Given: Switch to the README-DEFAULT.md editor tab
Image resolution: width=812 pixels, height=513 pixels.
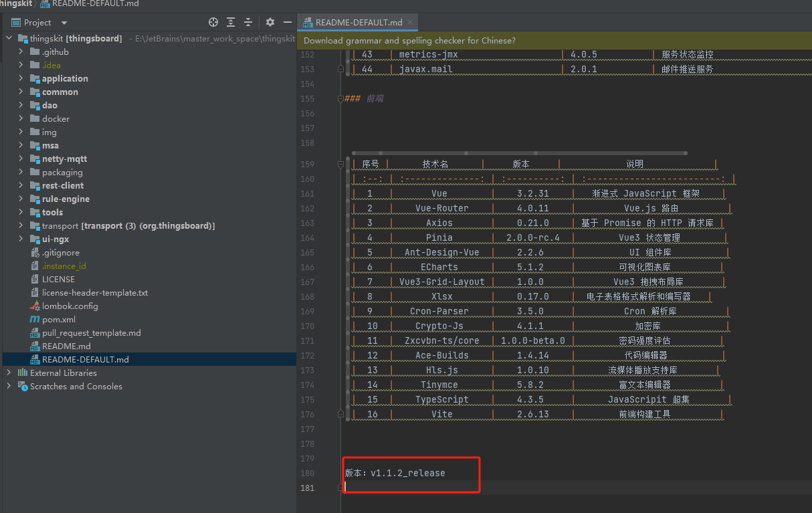Looking at the screenshot, I should (x=359, y=22).
